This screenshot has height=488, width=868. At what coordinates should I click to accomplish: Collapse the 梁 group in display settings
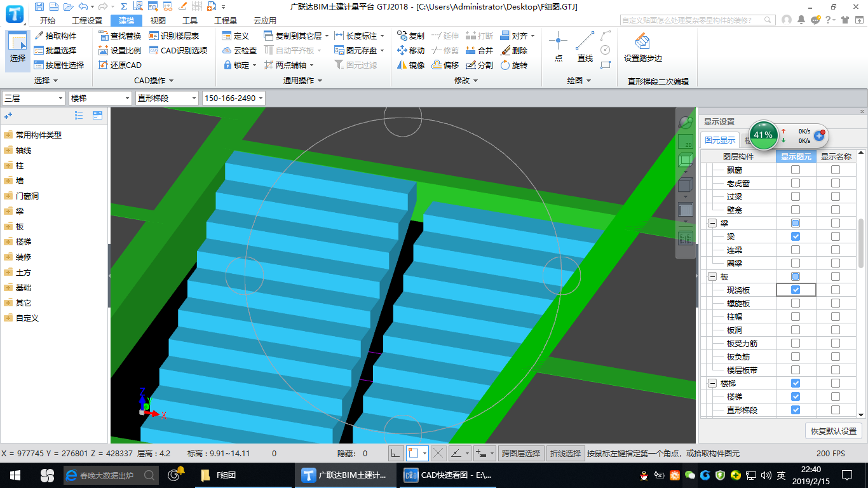[x=712, y=223]
